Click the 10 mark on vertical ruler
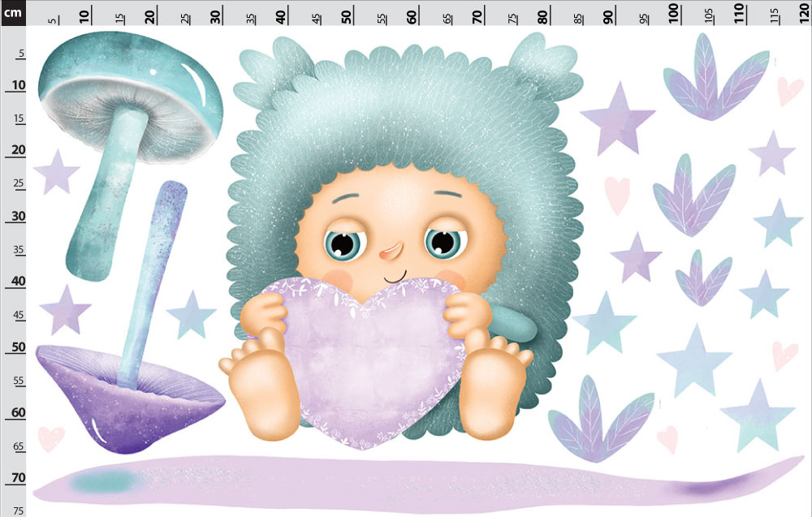 coord(18,85)
